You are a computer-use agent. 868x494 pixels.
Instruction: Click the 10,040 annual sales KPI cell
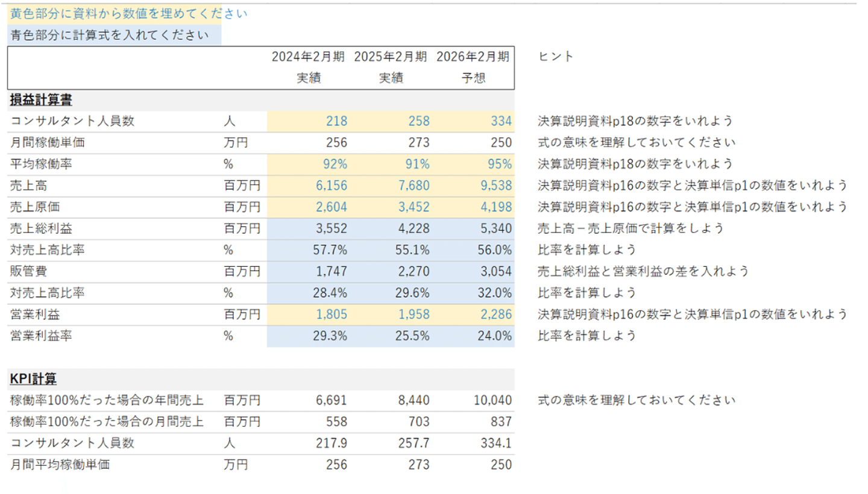(x=473, y=400)
